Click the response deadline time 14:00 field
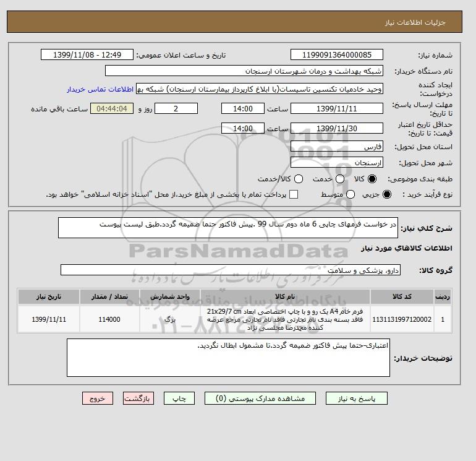 [243, 108]
